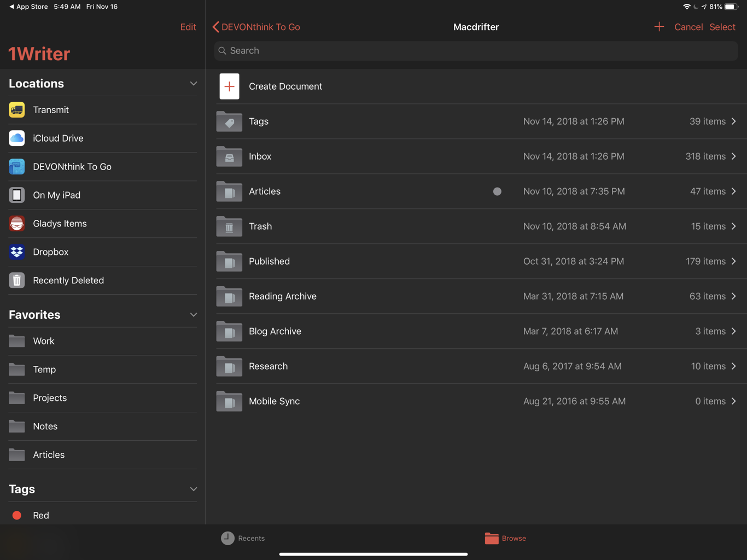Tap the 'Nov 10, 2018 at 8:54 AM' date
Image resolution: width=747 pixels, height=560 pixels.
click(575, 226)
